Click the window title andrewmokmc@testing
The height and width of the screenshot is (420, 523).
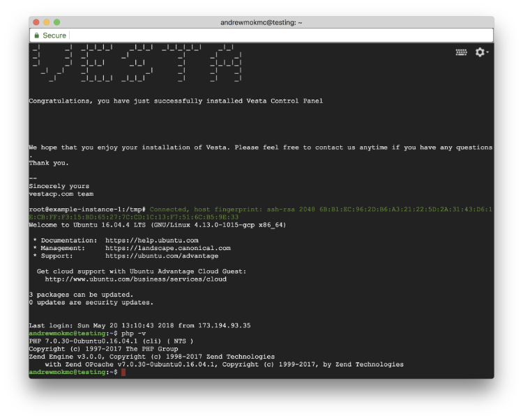click(x=261, y=22)
